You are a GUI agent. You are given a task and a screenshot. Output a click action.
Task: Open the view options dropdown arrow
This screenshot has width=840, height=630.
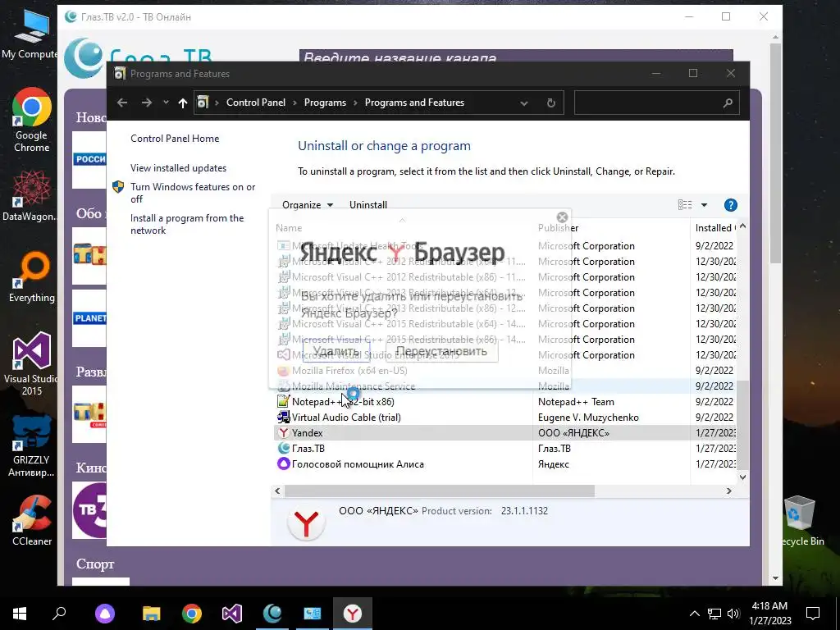[x=704, y=204]
